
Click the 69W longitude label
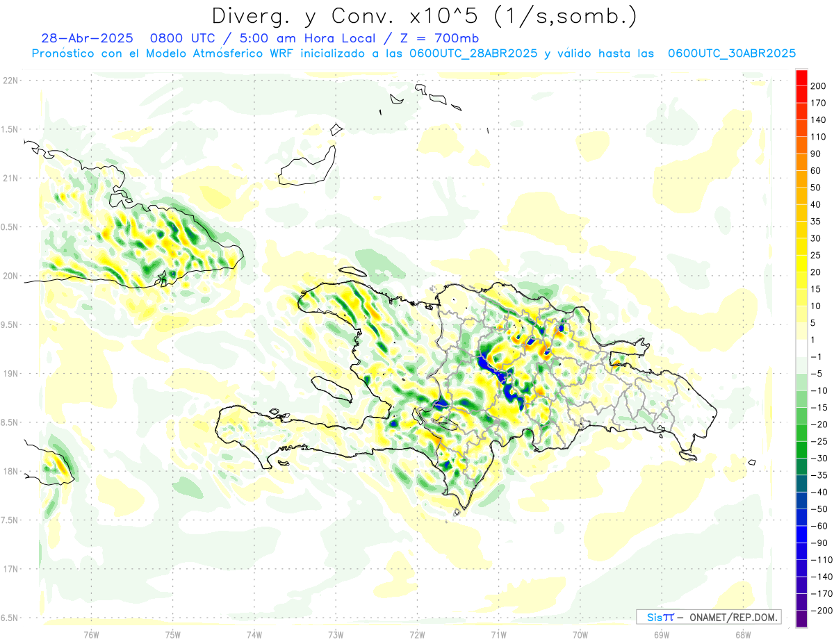click(662, 634)
